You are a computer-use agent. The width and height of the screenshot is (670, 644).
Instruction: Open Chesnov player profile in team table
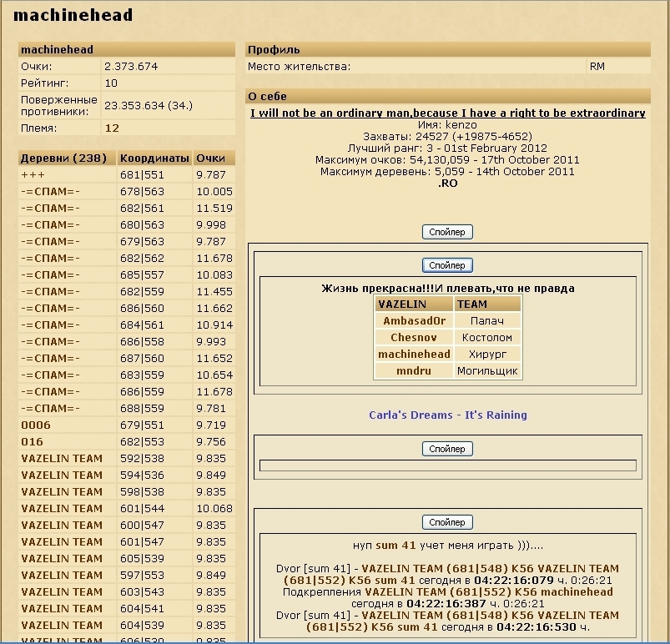414,338
